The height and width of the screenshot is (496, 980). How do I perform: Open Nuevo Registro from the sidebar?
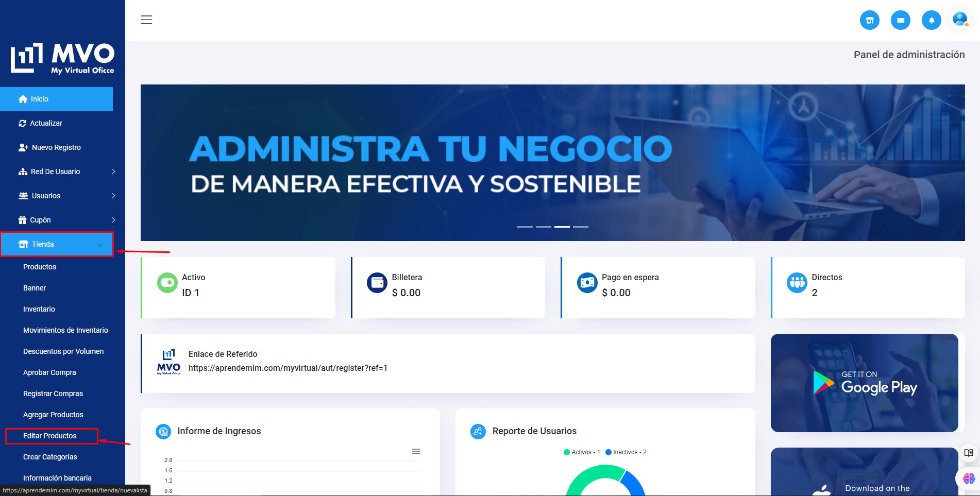56,147
